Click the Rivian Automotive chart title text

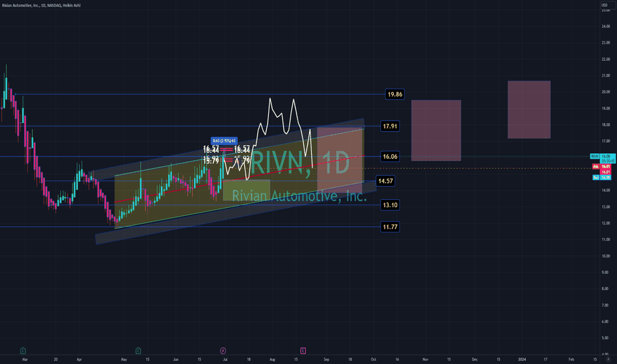[x=41, y=5]
